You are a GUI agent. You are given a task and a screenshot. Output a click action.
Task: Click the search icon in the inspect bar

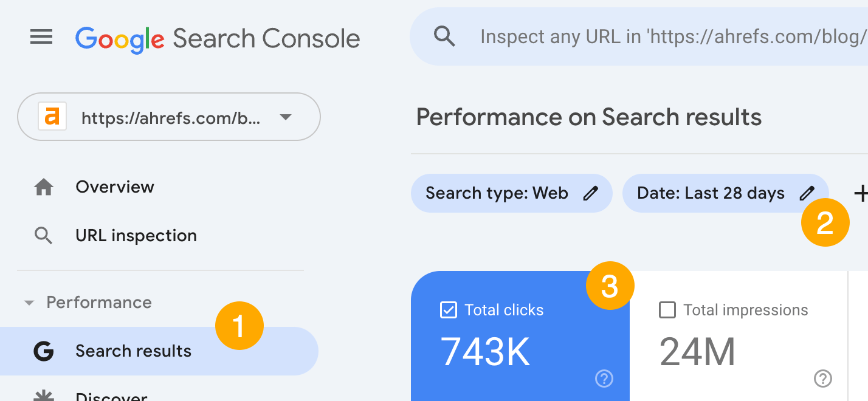(445, 36)
